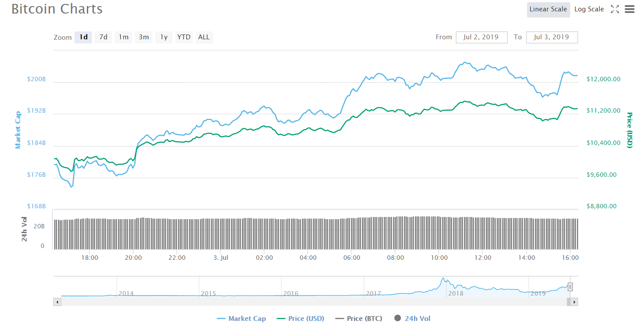
Task: Click the 3. Jul time axis label
Action: (221, 258)
